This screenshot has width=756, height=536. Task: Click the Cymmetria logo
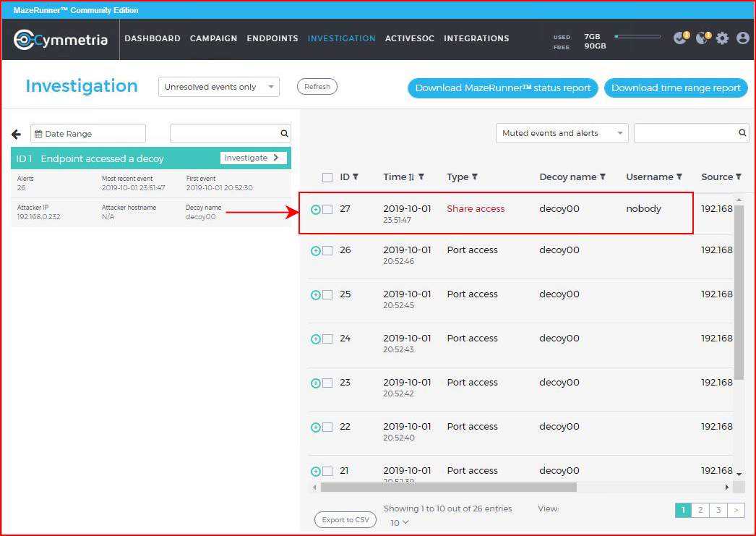(x=61, y=40)
